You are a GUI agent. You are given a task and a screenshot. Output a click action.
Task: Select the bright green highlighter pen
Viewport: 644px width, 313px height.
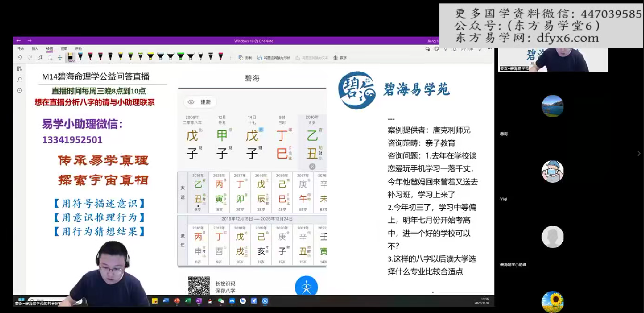coord(180,57)
